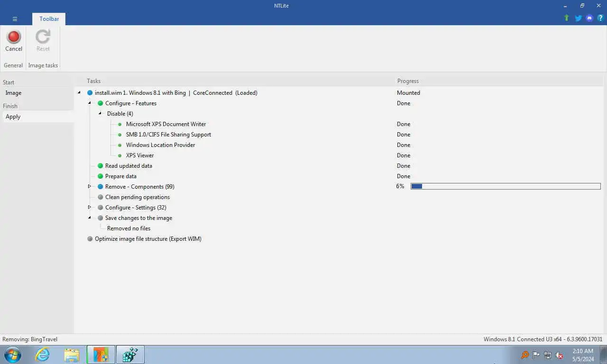The height and width of the screenshot is (364, 607).
Task: Select the Clean pending operations row
Action: [138, 197]
